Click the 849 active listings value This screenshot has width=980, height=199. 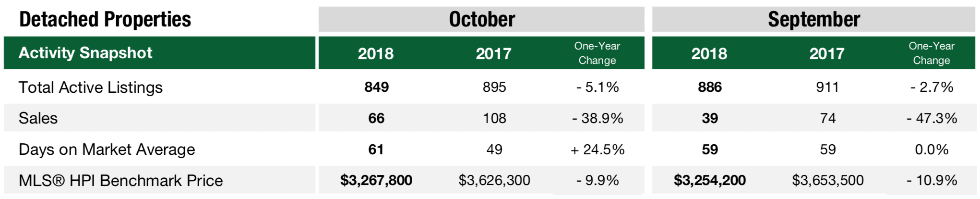376,87
